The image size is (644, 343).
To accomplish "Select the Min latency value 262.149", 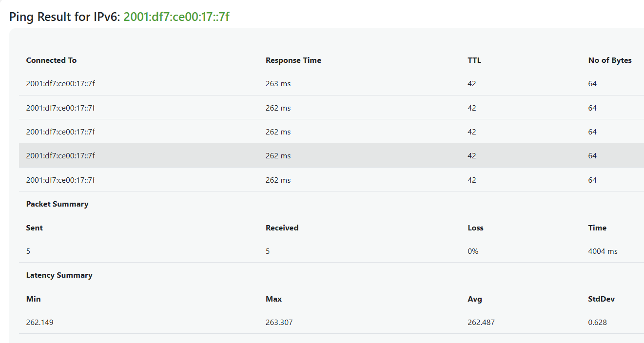I will 40,323.
